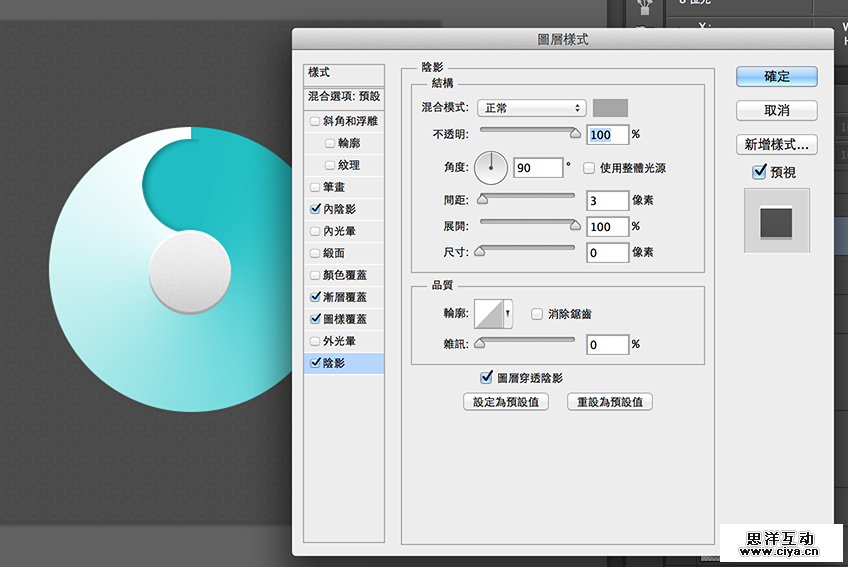Click the style preview thumbnail
The image size is (848, 567).
click(777, 221)
